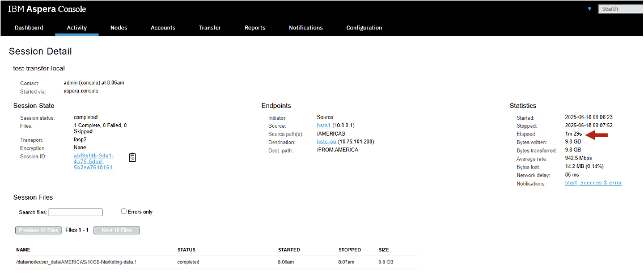Open the Dashboard tab
Viewport: 644px width, 273px height.
(x=29, y=28)
